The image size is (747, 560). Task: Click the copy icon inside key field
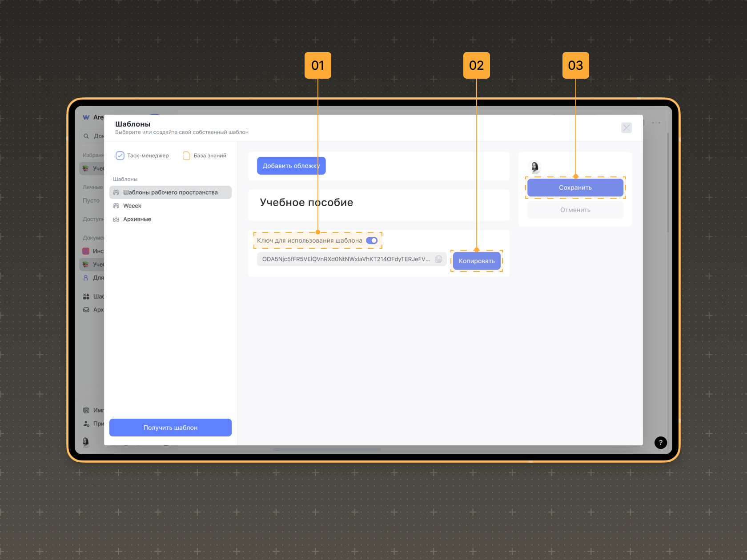439,259
